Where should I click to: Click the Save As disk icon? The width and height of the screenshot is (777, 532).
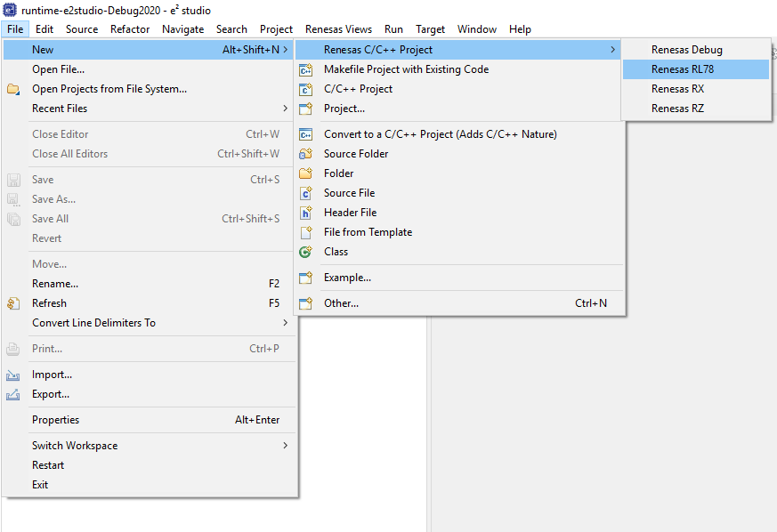13,199
